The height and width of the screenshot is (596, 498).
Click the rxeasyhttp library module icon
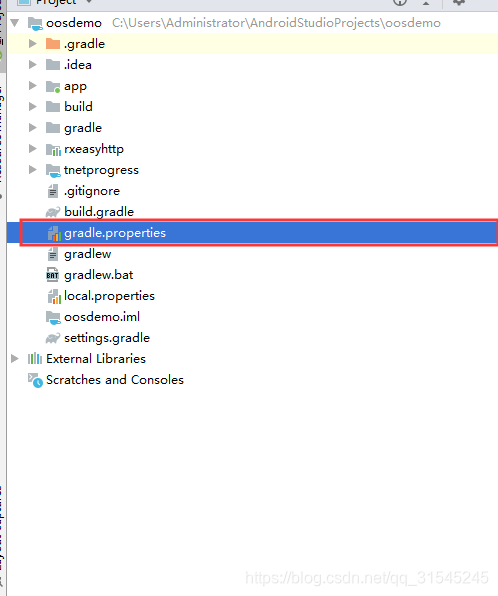[x=53, y=149]
